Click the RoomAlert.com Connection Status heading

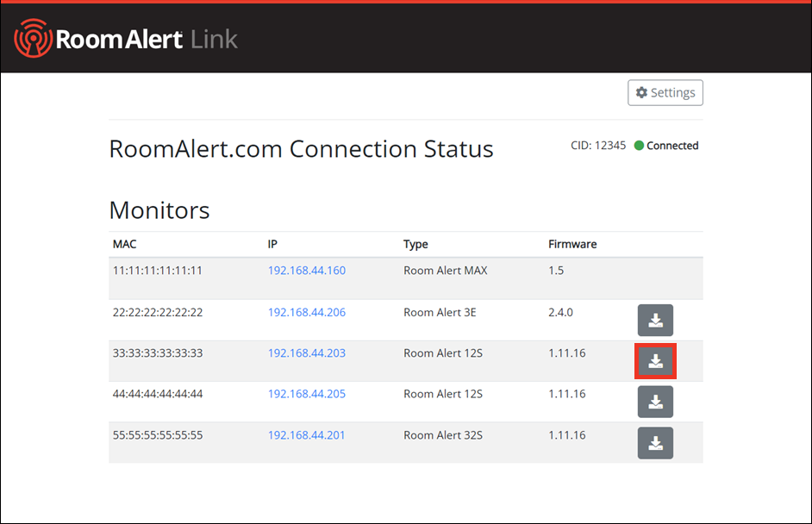[x=301, y=149]
